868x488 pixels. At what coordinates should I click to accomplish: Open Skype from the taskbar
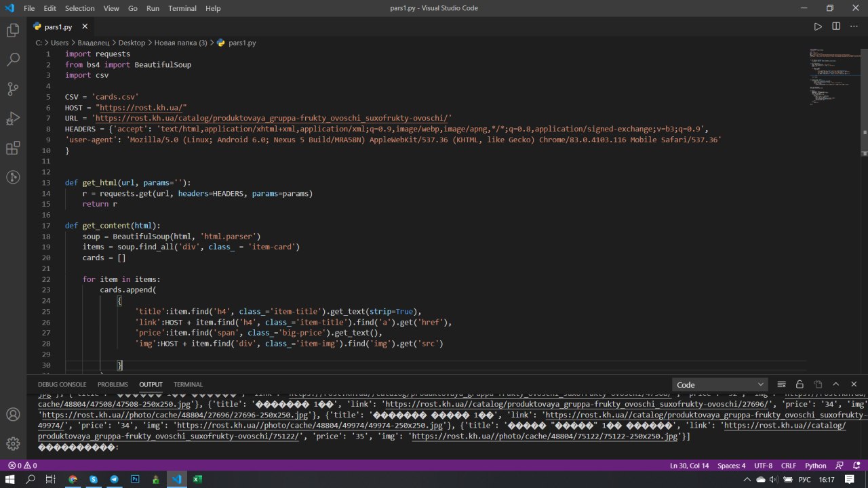[94, 479]
